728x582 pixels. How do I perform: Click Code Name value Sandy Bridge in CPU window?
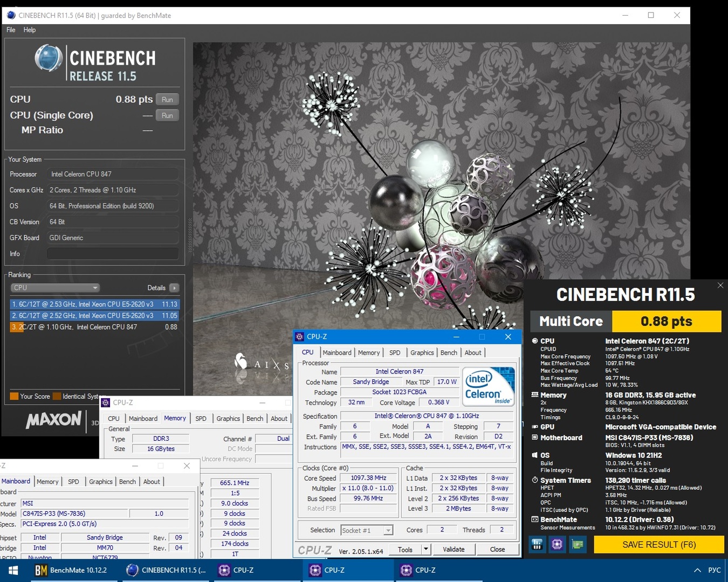pyautogui.click(x=370, y=382)
